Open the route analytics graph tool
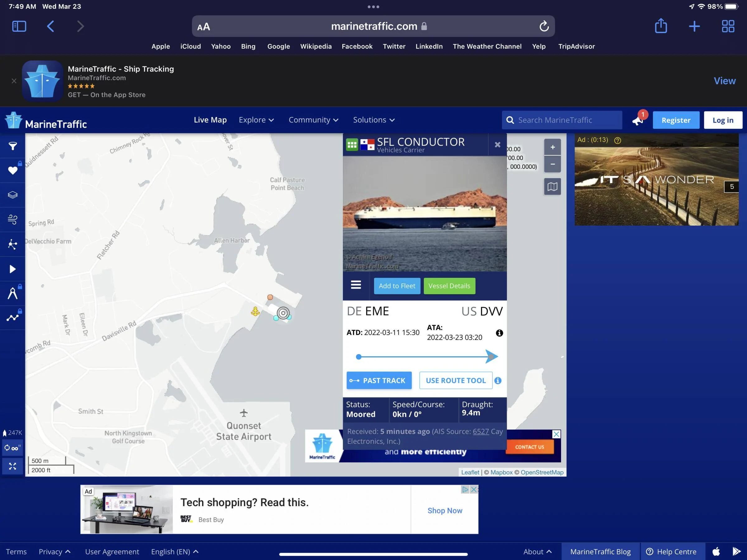The image size is (747, 560). 12,318
